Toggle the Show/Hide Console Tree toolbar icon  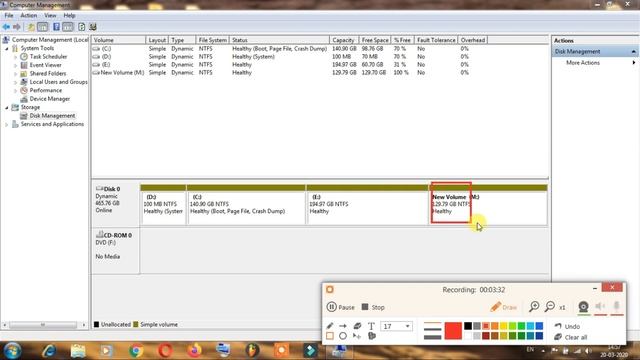pos(42,27)
